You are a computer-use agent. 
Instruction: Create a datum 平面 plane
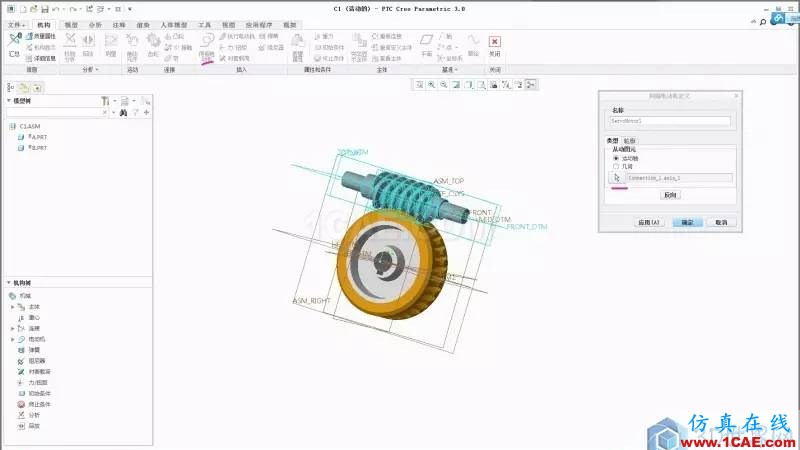coord(427,45)
